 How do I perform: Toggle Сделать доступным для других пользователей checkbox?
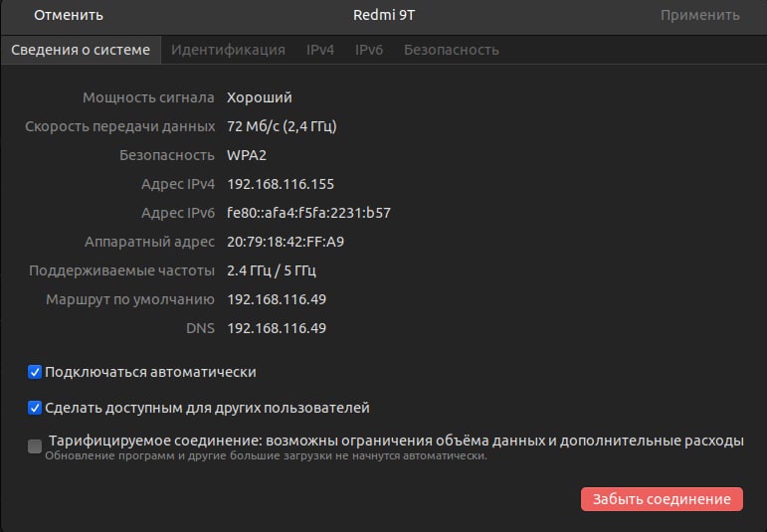36,408
